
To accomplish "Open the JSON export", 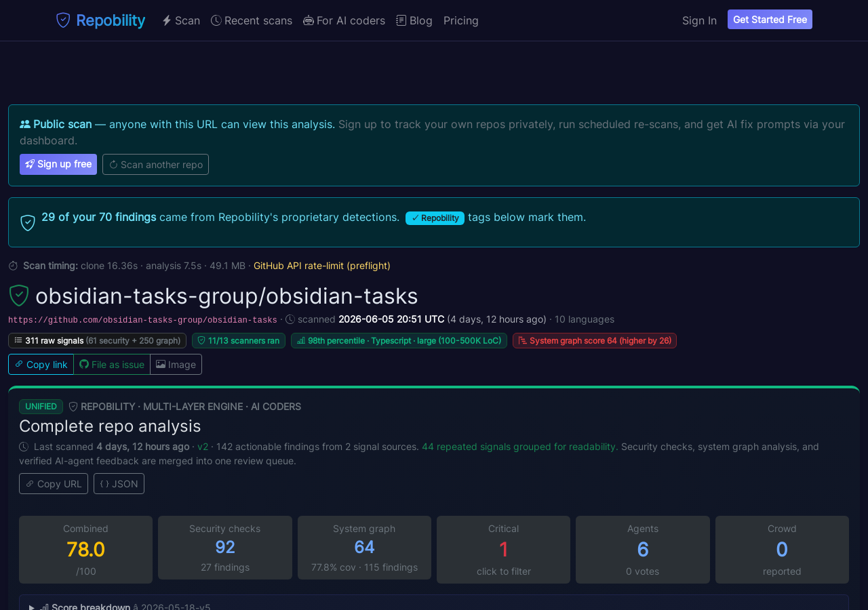I will [119, 483].
